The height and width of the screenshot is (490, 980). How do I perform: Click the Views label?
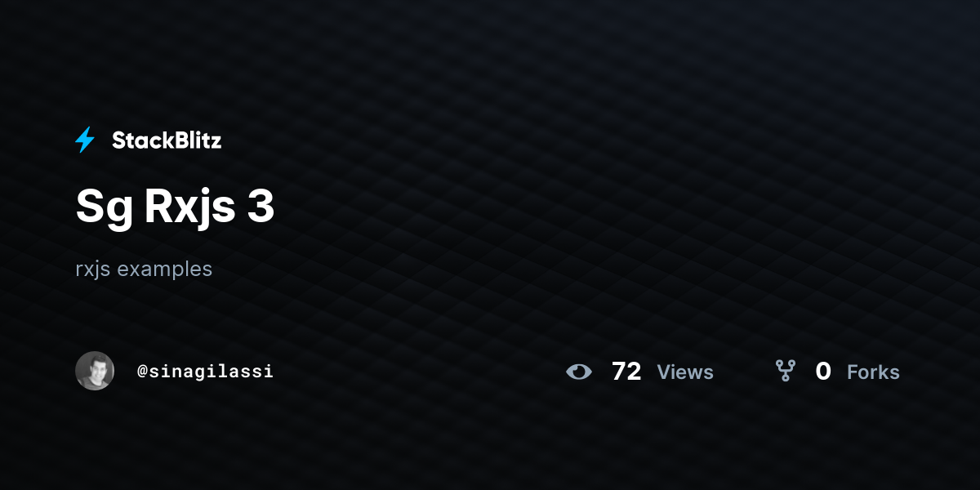pos(685,372)
